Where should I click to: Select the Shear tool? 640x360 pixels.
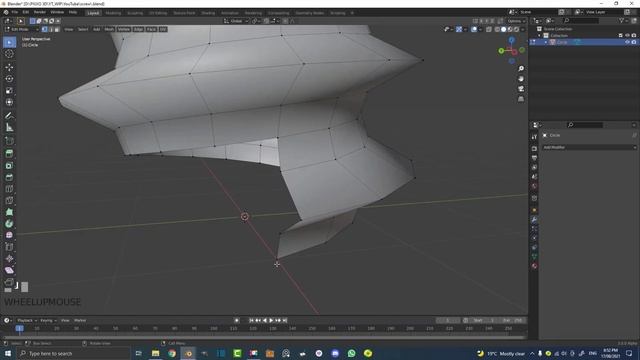coord(9,270)
